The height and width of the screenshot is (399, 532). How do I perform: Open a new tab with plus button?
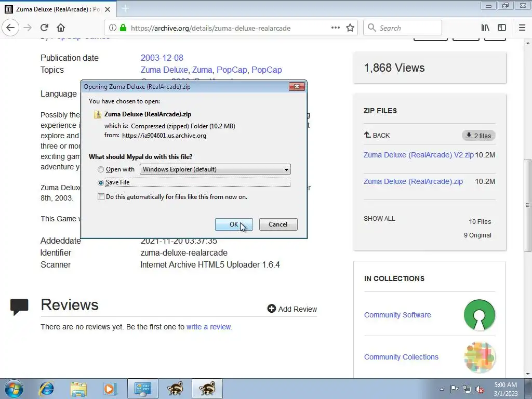pyautogui.click(x=125, y=8)
